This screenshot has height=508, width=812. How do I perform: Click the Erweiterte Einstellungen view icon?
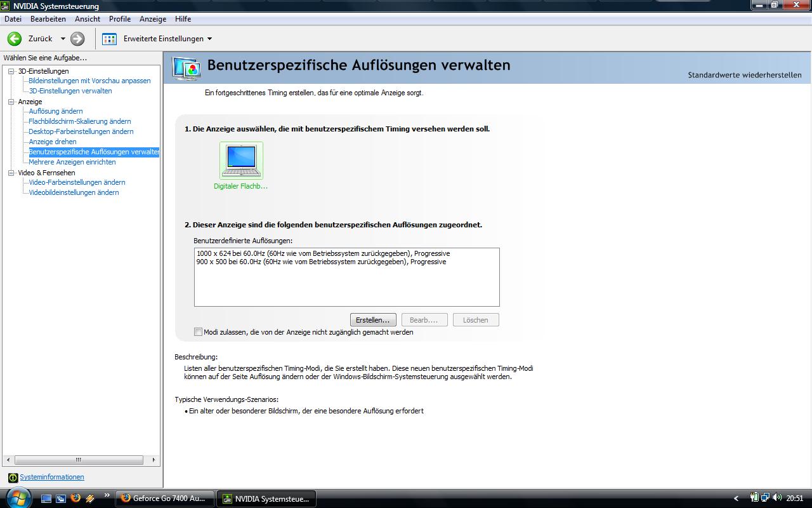pyautogui.click(x=109, y=39)
